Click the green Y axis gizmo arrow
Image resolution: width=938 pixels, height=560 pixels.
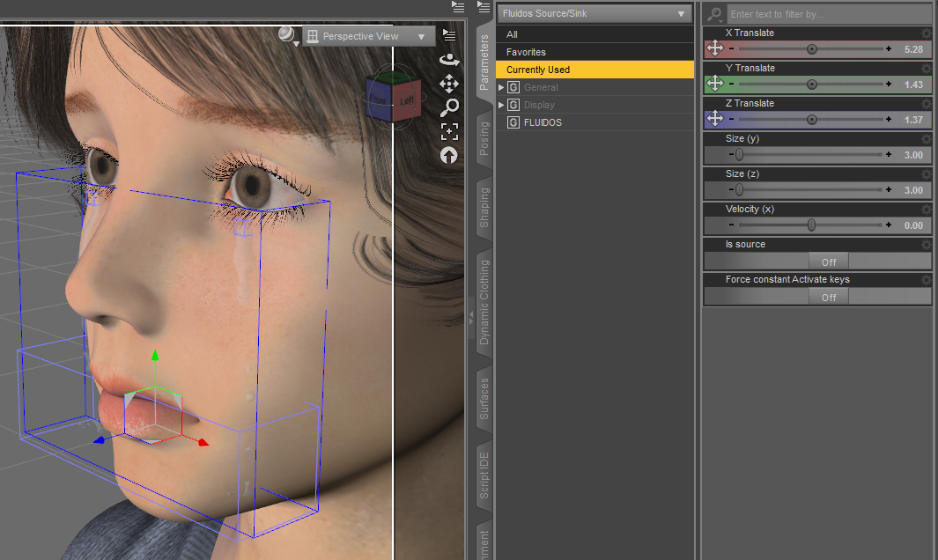[x=155, y=356]
